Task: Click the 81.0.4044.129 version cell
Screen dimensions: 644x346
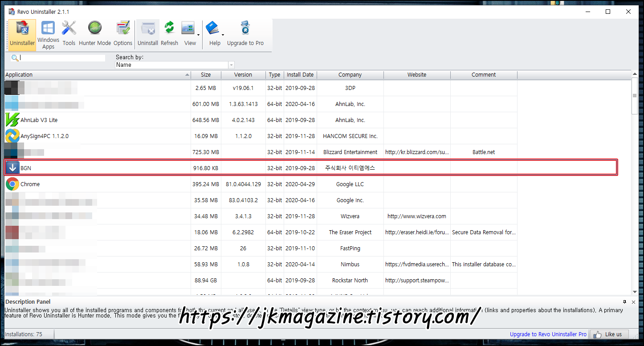Action: [x=243, y=184]
